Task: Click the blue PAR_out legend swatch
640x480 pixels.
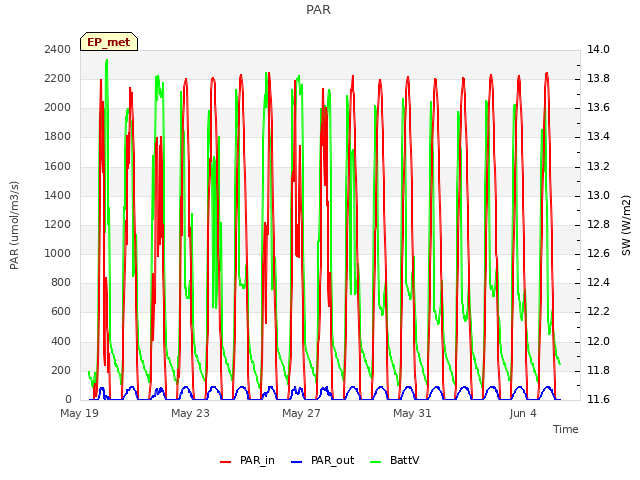Action: coord(297,462)
